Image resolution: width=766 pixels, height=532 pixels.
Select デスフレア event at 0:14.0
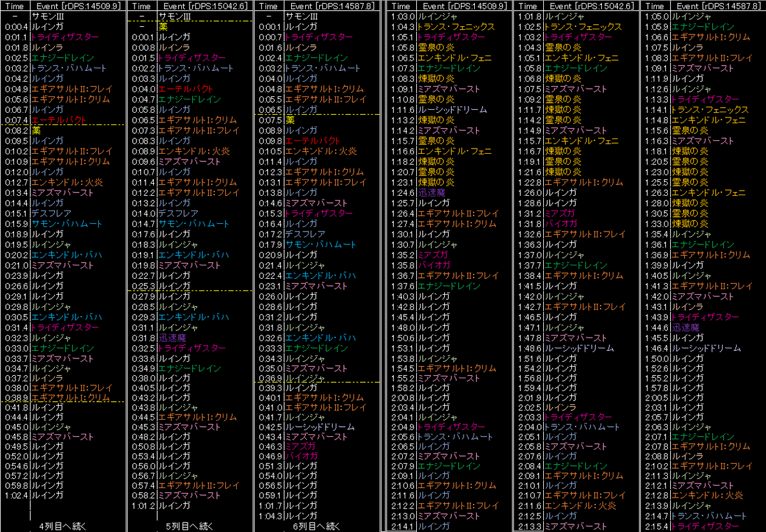[177, 213]
